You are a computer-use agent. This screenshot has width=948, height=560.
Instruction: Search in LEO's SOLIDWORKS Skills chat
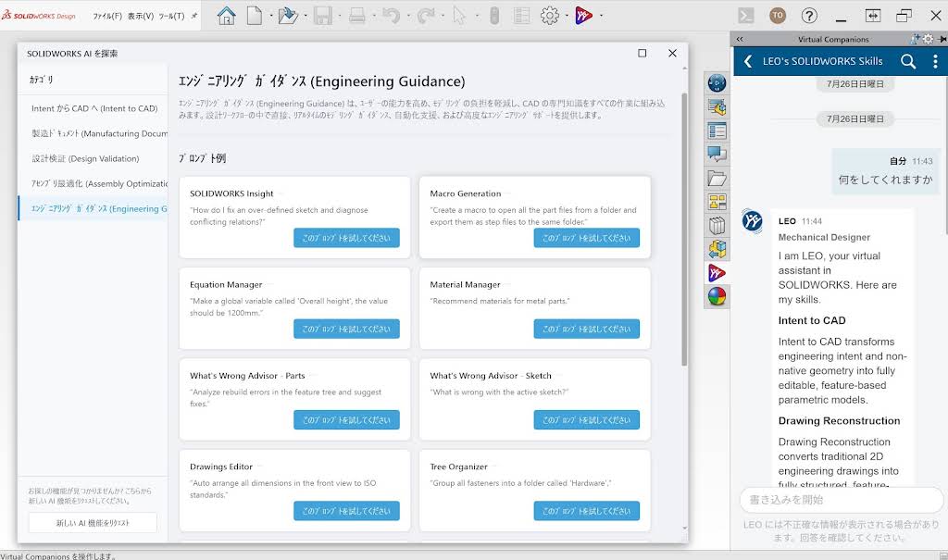tap(908, 61)
